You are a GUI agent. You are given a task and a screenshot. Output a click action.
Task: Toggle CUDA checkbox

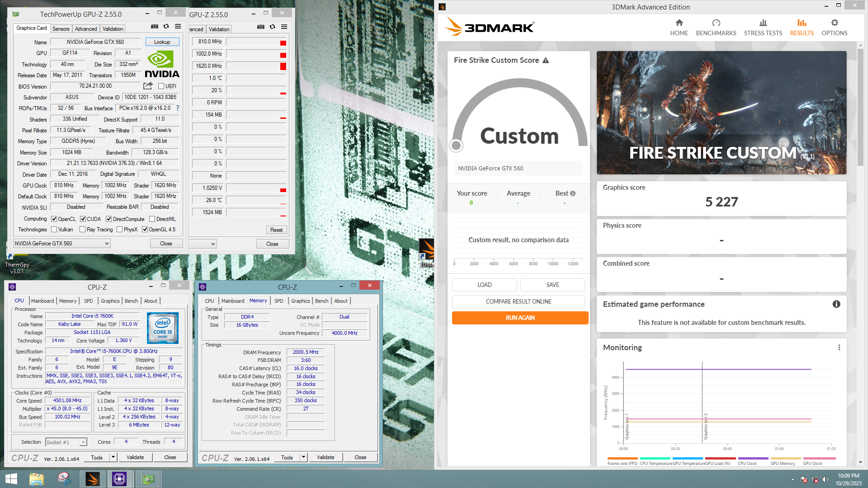pyautogui.click(x=83, y=219)
